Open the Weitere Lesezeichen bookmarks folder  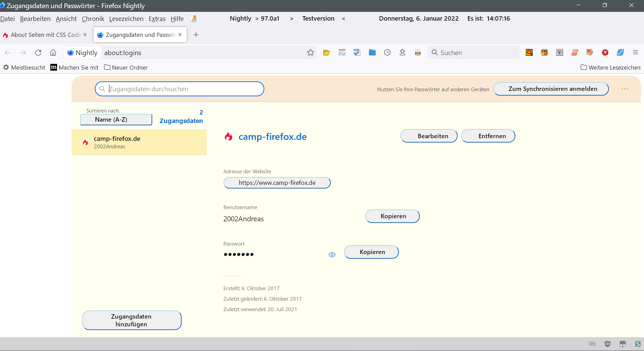pyautogui.click(x=610, y=68)
